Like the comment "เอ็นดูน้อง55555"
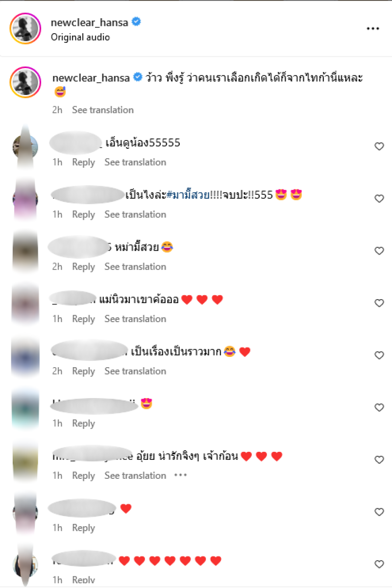The height and width of the screenshot is (588, 392). [x=379, y=146]
